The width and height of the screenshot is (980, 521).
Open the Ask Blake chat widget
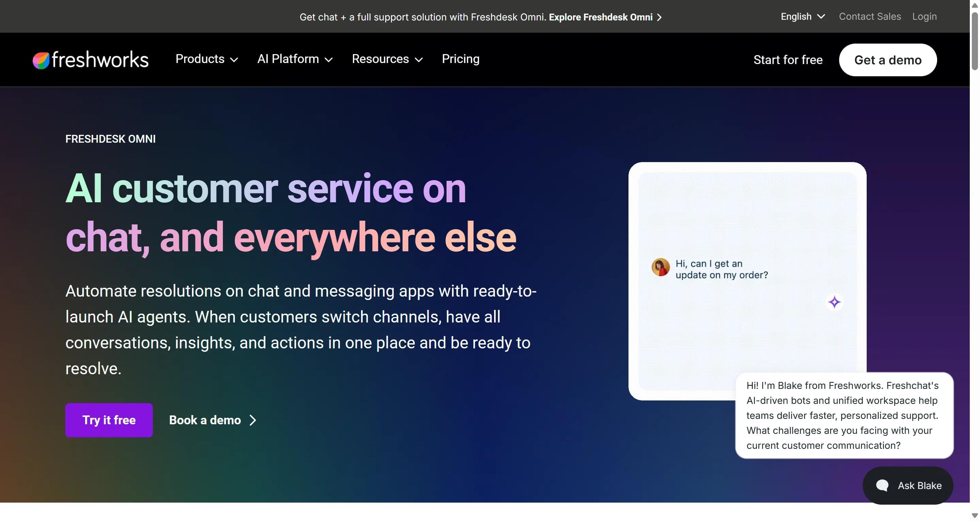(x=908, y=486)
